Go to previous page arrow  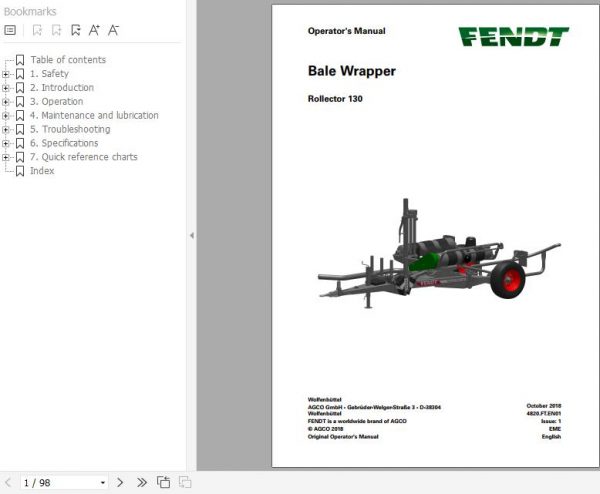tap(8, 482)
